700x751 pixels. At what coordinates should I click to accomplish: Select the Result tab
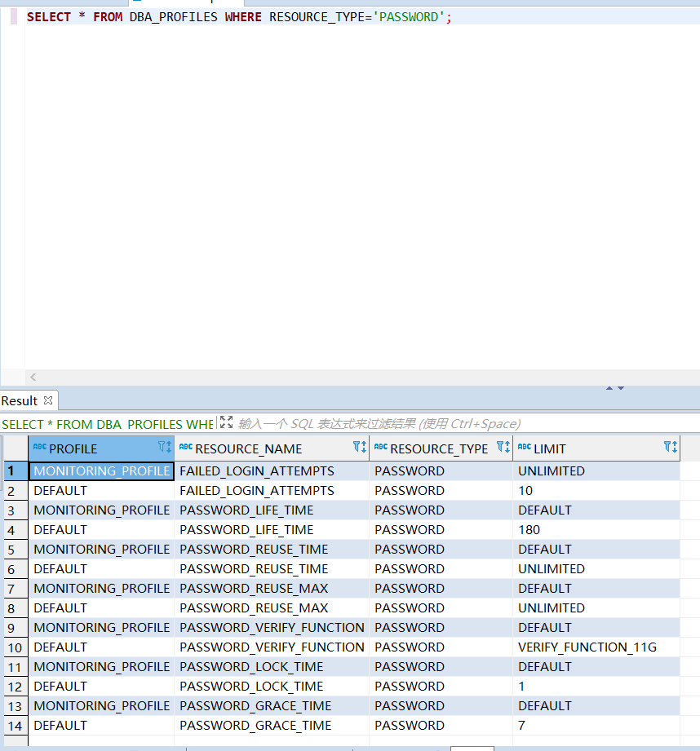(20, 400)
